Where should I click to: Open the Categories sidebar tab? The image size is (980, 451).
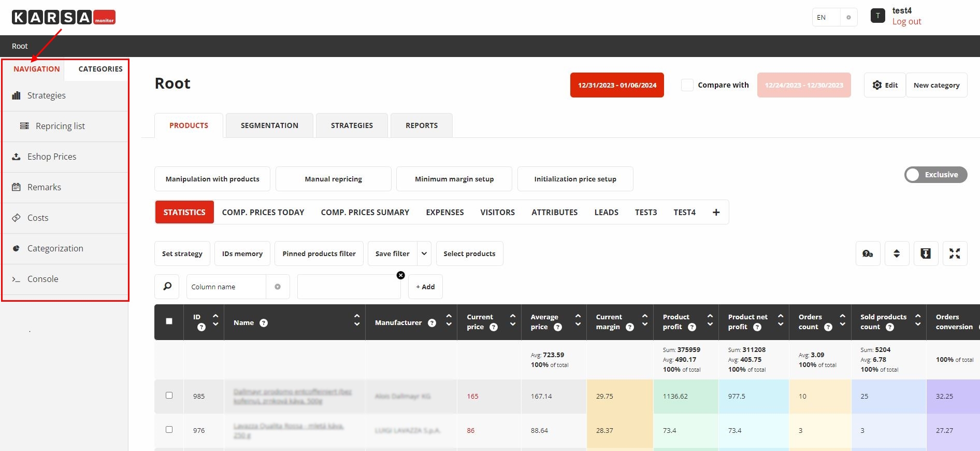tap(100, 69)
